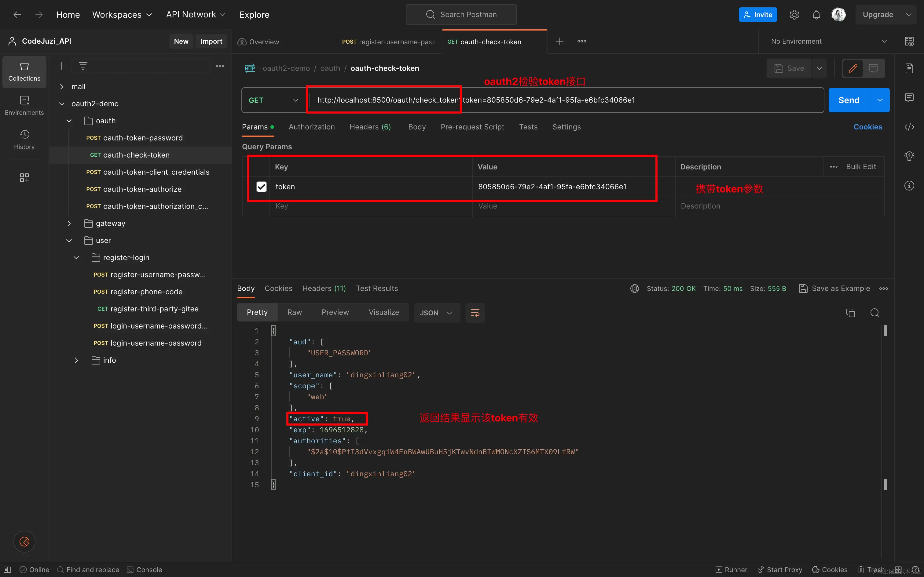Switch to the Authorization tab
Screen dimensions: 924x577
point(311,127)
